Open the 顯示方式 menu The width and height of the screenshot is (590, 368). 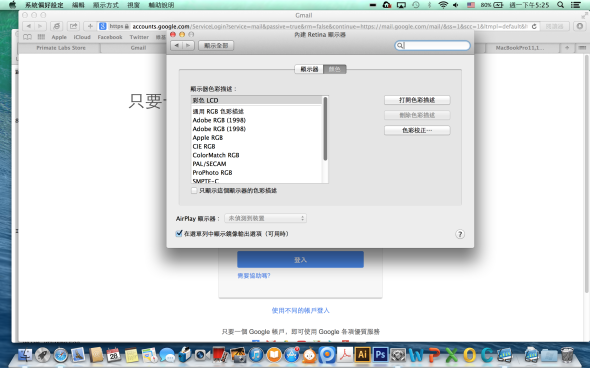(106, 5)
